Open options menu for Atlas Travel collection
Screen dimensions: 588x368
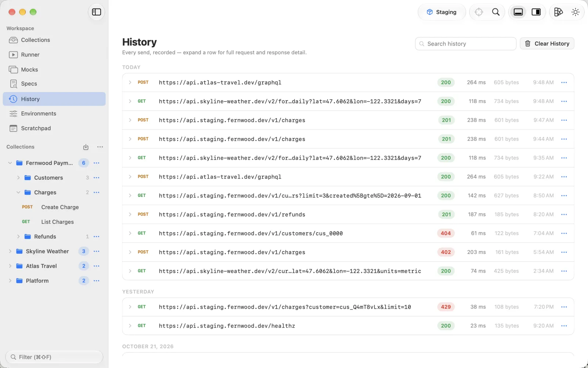(96, 266)
